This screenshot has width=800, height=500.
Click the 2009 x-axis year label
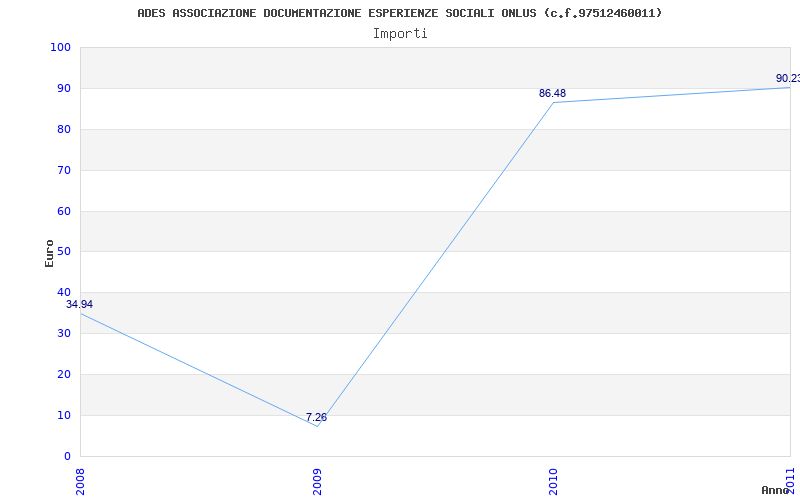[x=317, y=480]
